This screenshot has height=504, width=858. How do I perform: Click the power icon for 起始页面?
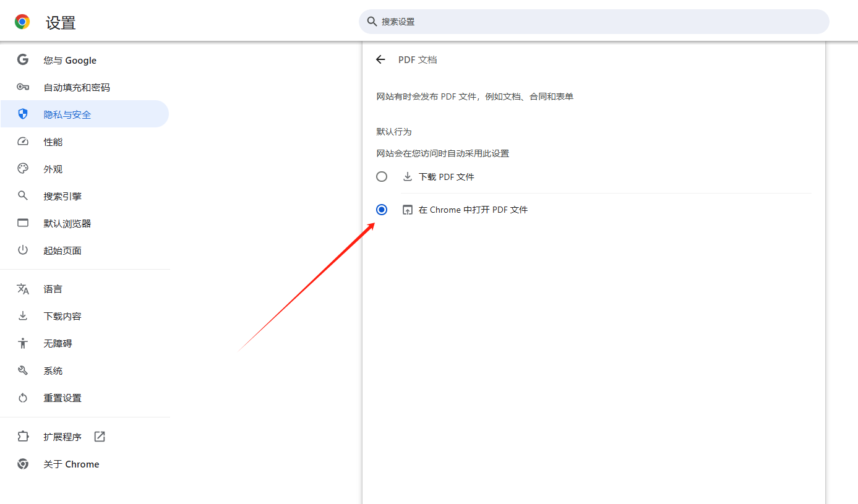pyautogui.click(x=23, y=250)
